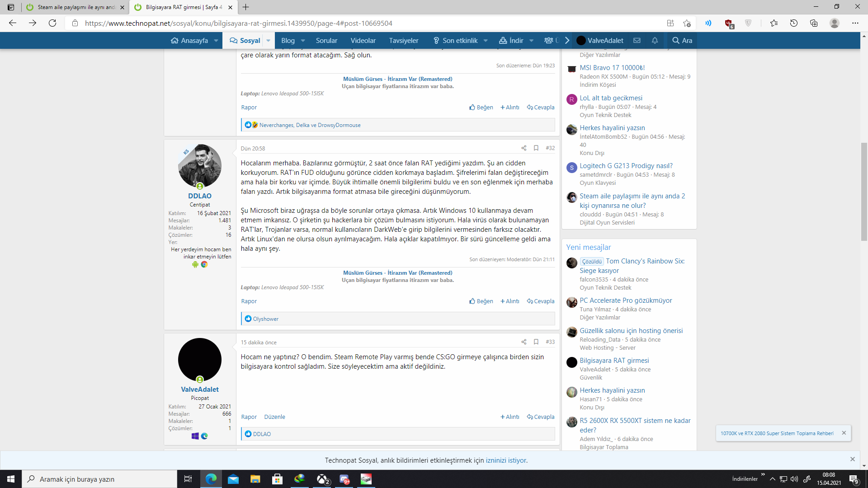This screenshot has width=868, height=488.
Task: Open Microsoft Store from the taskbar
Action: pos(277,479)
